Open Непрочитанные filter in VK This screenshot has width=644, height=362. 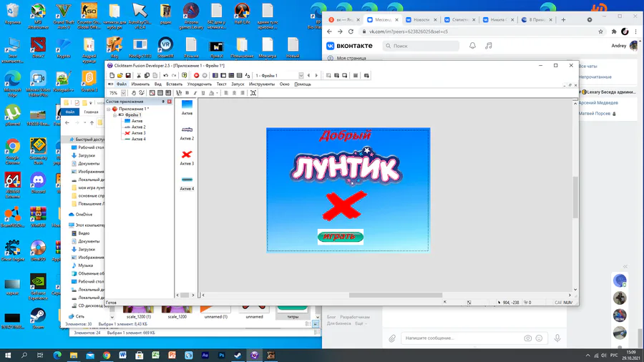coord(595,77)
